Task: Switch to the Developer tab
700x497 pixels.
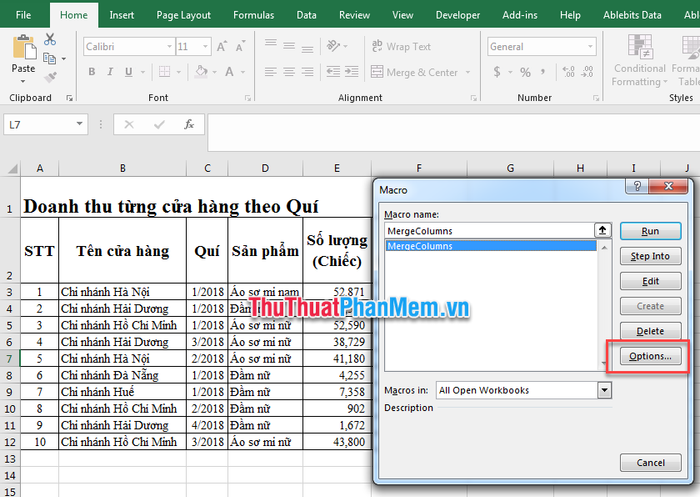Action: tap(458, 15)
